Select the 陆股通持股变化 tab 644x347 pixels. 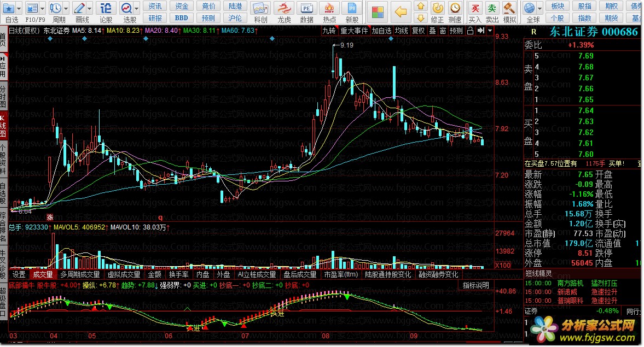click(x=388, y=274)
